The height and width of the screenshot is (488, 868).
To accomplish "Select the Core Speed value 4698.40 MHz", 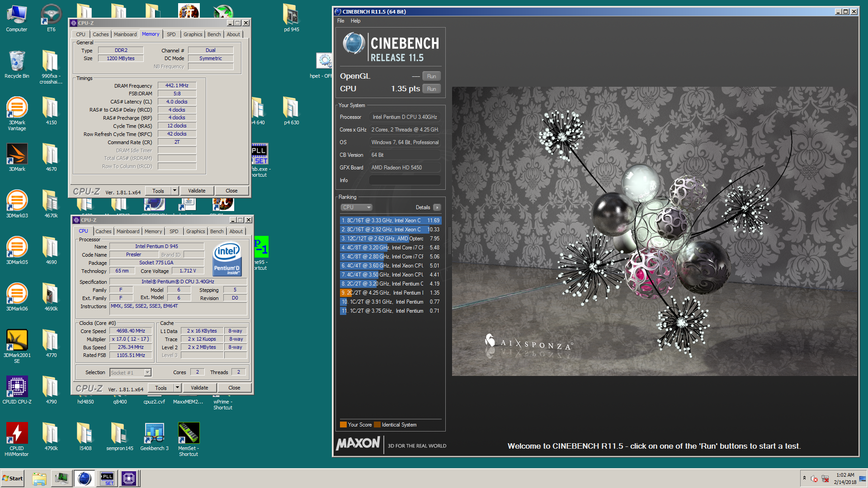I will (131, 331).
